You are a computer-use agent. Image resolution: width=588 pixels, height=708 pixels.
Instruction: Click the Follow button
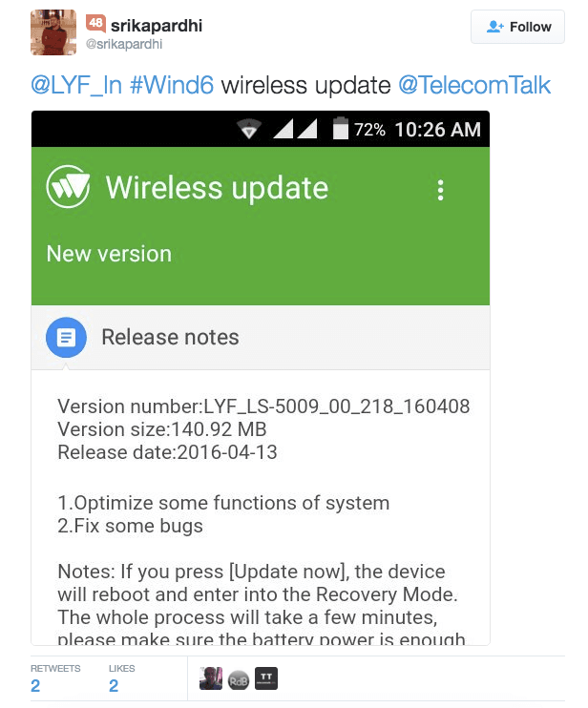click(x=517, y=27)
